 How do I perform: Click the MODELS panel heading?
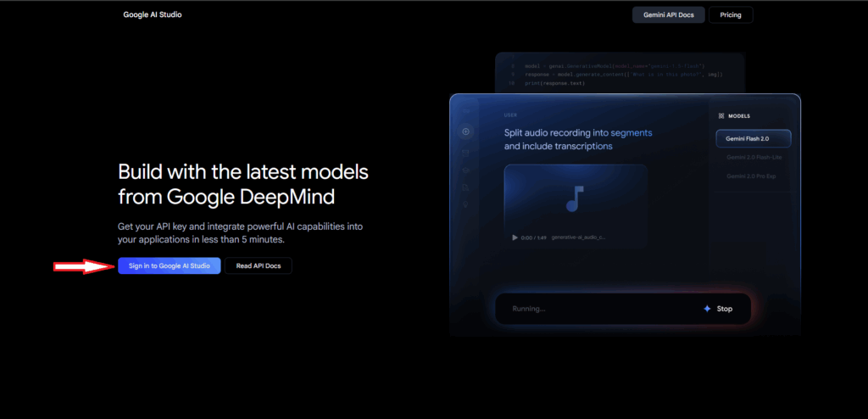(x=739, y=116)
